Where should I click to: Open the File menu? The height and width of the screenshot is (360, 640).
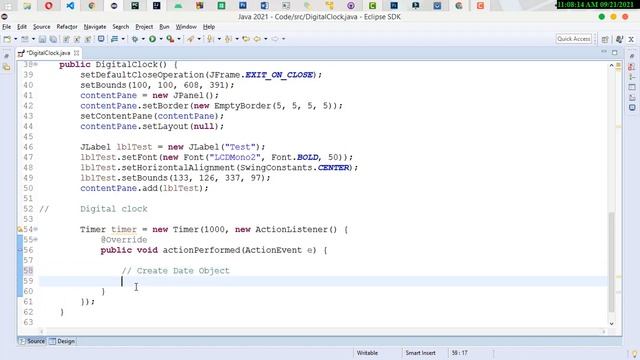pos(7,27)
